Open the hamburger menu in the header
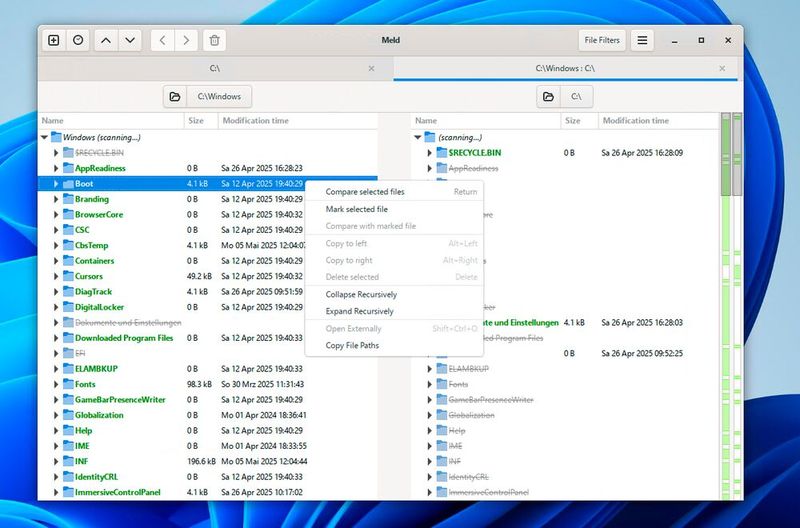 [642, 40]
